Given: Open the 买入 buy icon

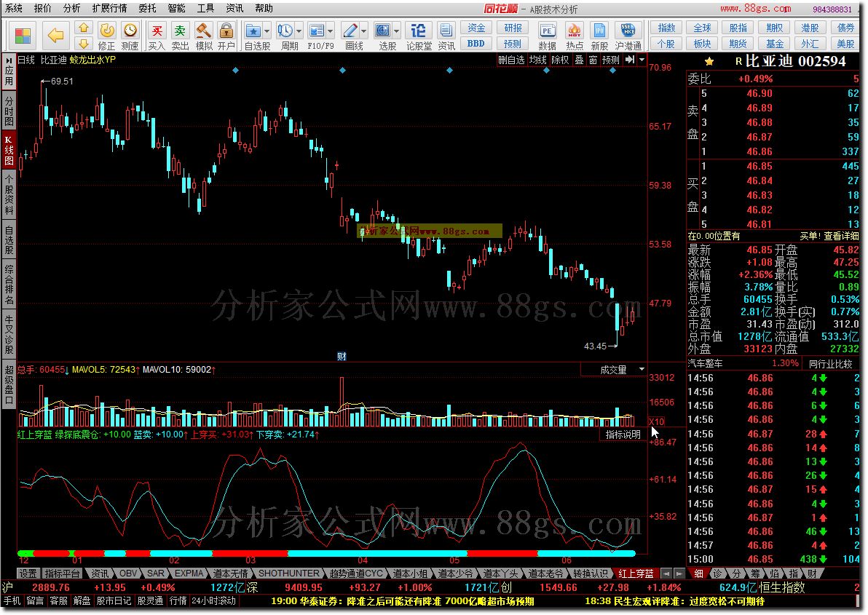Looking at the screenshot, I should click(157, 31).
